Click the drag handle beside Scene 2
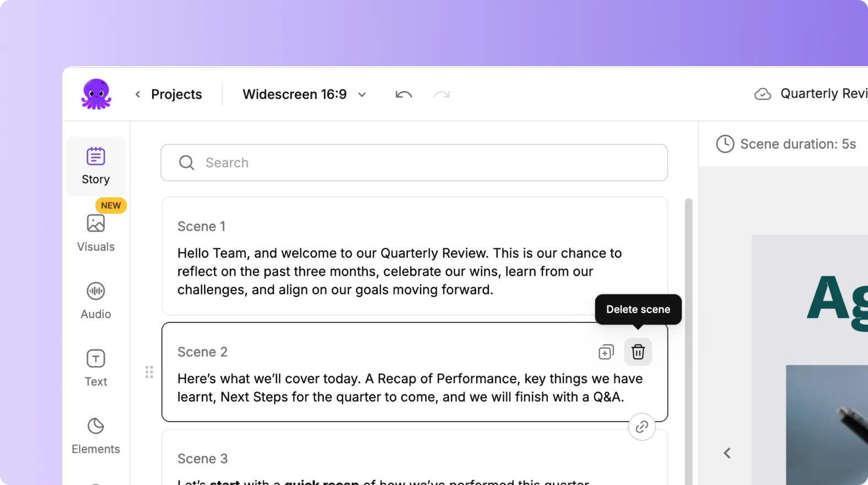868x485 pixels. pyautogui.click(x=149, y=372)
